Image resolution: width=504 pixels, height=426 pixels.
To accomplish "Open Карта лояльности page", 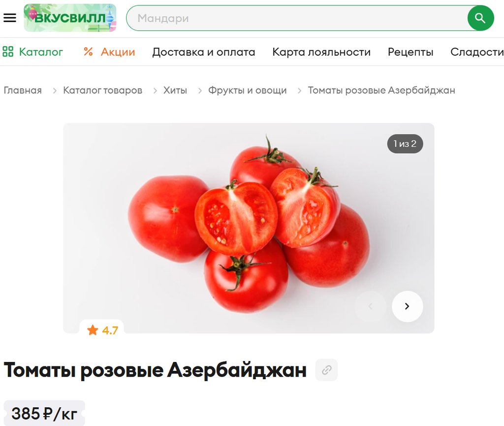I will point(321,52).
